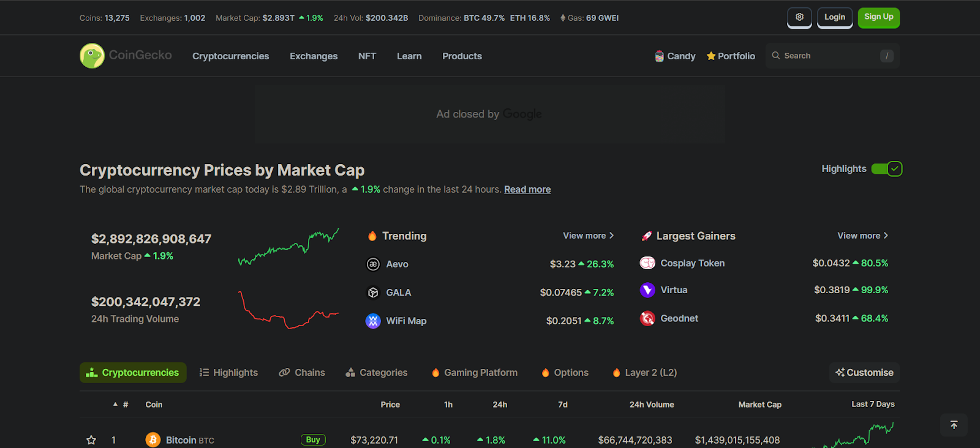This screenshot has width=980, height=448.
Task: Sort by the Coin column header
Action: coord(154,405)
